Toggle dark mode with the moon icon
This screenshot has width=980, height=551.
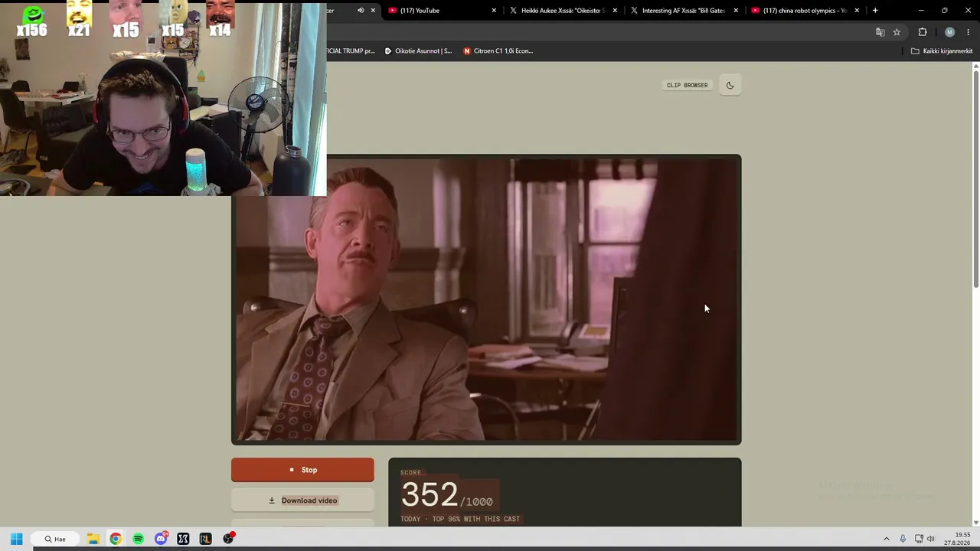pos(730,85)
